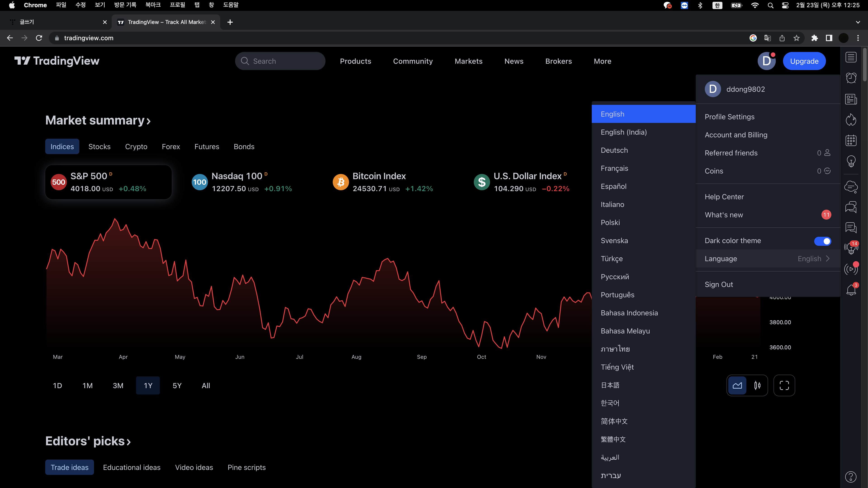Viewport: 868px width, 488px height.
Task: Open the watchlist icon in right sidebar
Action: pos(851,57)
